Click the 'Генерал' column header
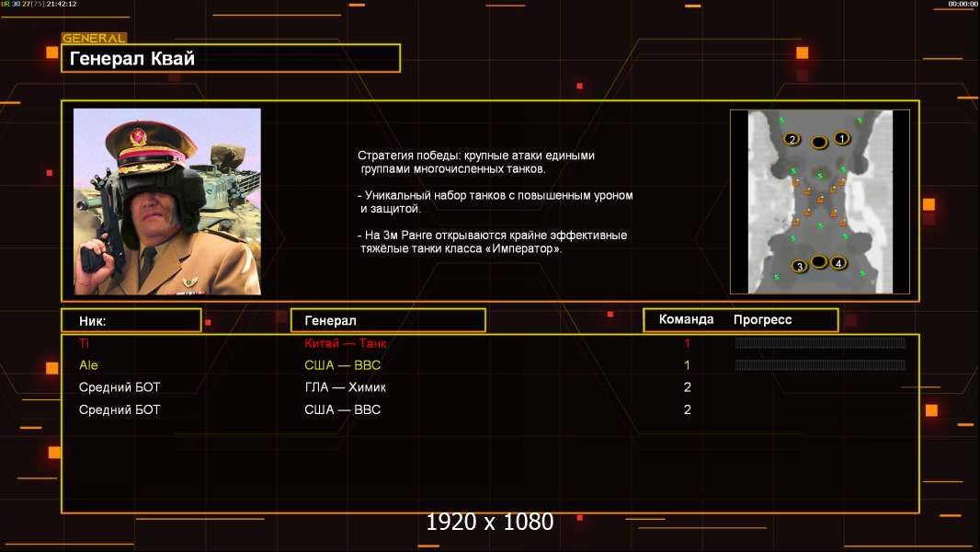Screen dimensions: 980x552 coord(388,321)
